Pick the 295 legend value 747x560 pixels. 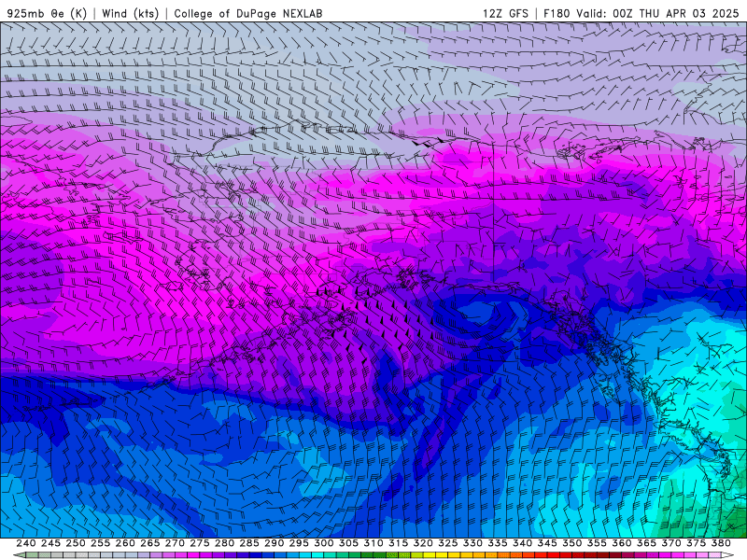(x=299, y=543)
